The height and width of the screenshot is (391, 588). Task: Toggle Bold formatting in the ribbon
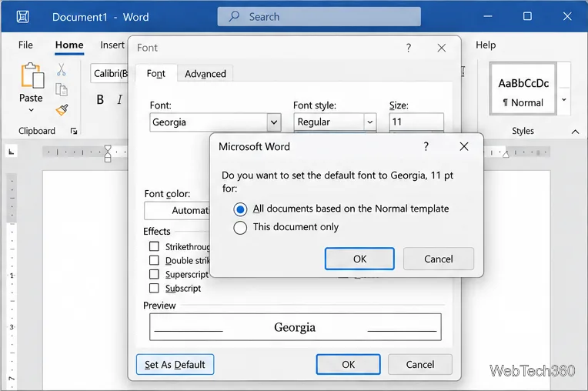click(x=100, y=100)
